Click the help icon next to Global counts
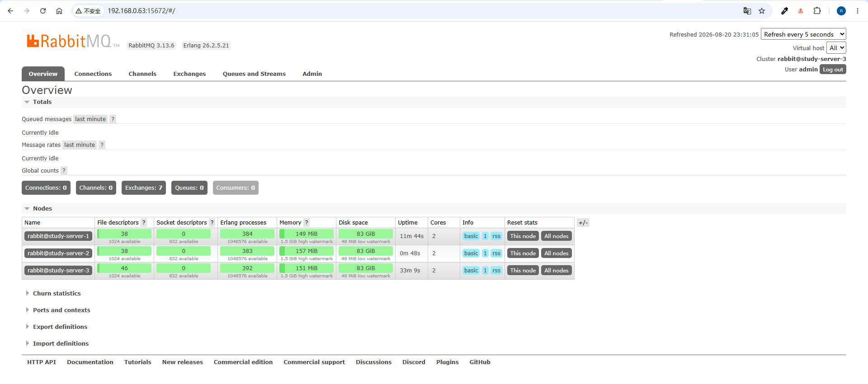Image resolution: width=868 pixels, height=384 pixels. pyautogui.click(x=64, y=171)
